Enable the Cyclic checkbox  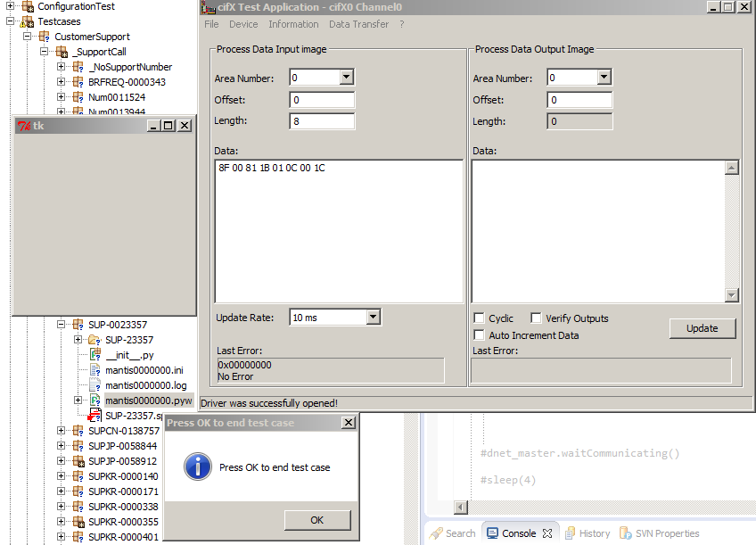(x=479, y=318)
